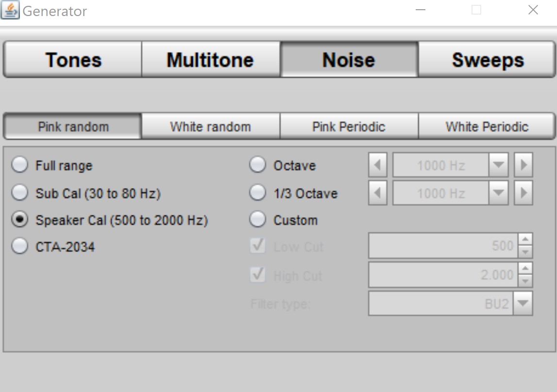Toggle the Low Cut checkbox
The height and width of the screenshot is (392, 557).
click(x=258, y=246)
